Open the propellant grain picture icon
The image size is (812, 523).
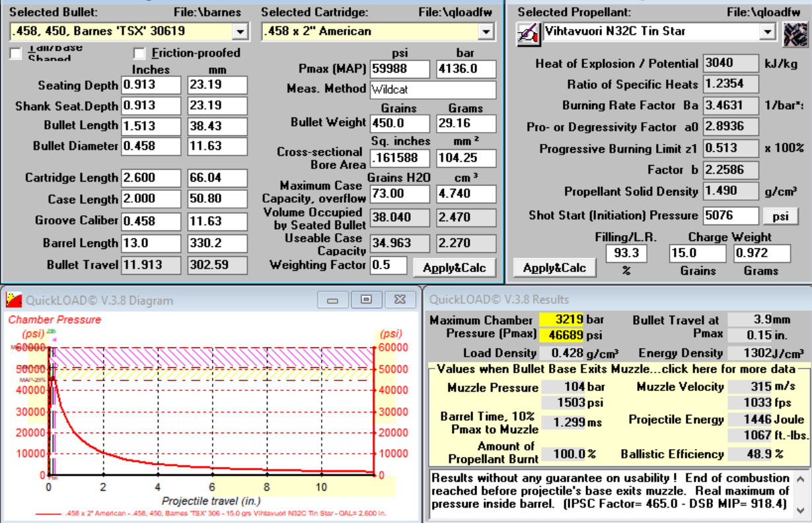click(795, 34)
